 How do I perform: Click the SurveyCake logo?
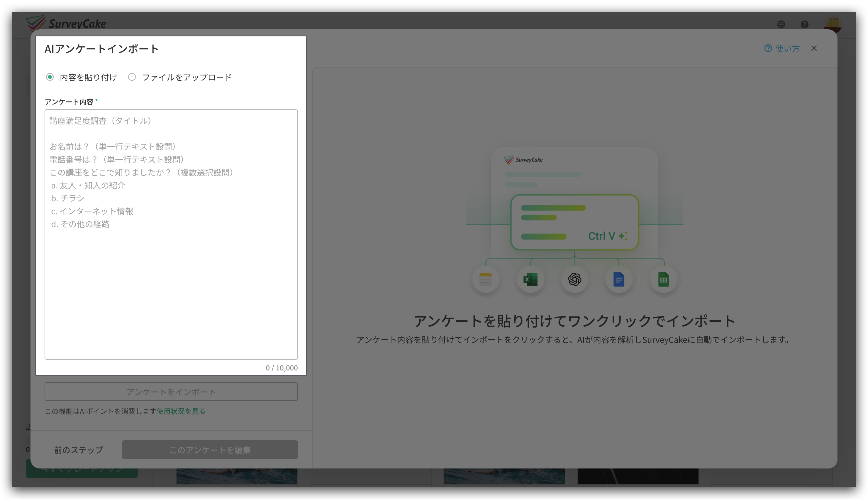[x=66, y=23]
